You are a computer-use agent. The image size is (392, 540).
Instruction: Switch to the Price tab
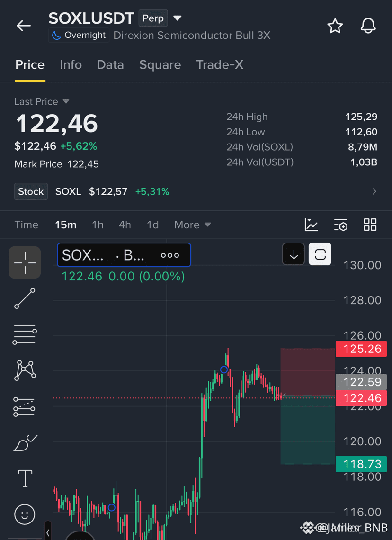click(30, 65)
